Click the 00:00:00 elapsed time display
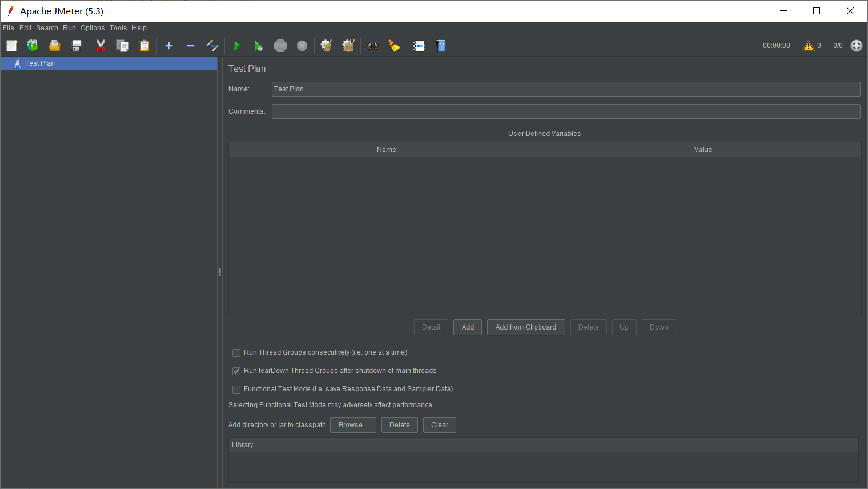The width and height of the screenshot is (868, 489). pyautogui.click(x=777, y=46)
